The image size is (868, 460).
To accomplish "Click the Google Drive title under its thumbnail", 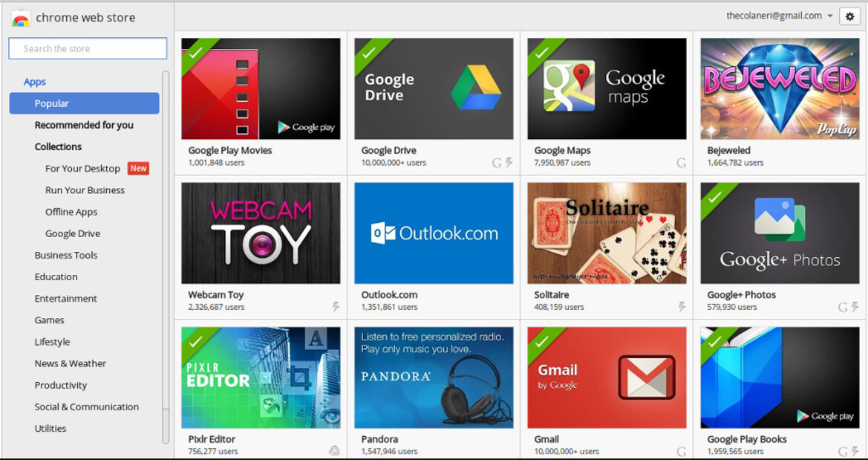I will [388, 150].
